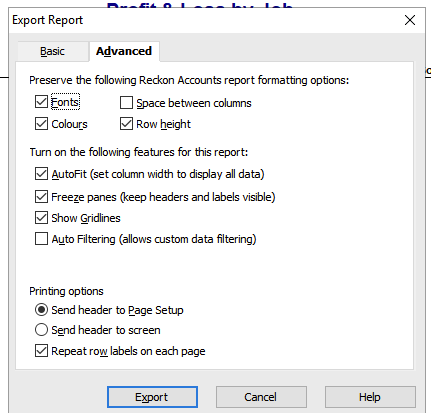Select the Advanced tab

(124, 51)
